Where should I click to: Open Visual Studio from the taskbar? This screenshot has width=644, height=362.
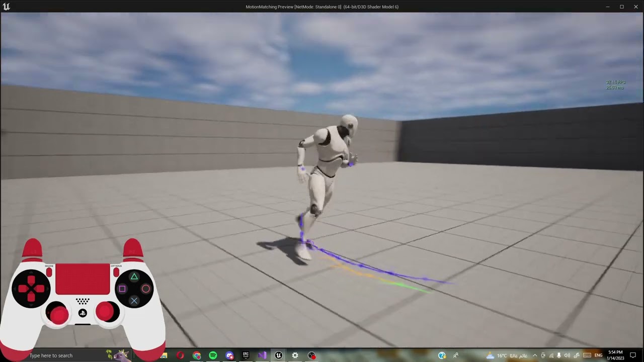pos(262,355)
